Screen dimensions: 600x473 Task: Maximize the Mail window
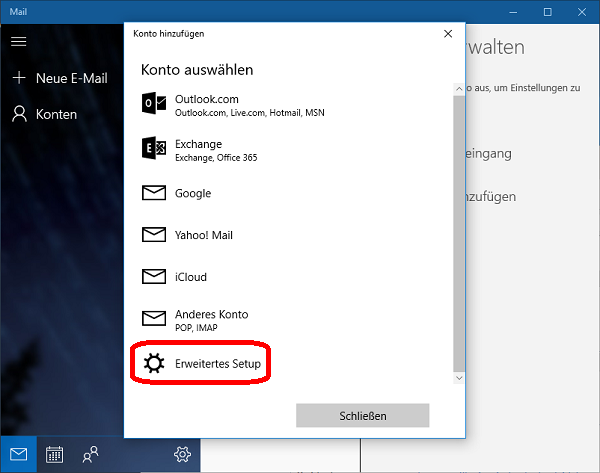coord(548,12)
